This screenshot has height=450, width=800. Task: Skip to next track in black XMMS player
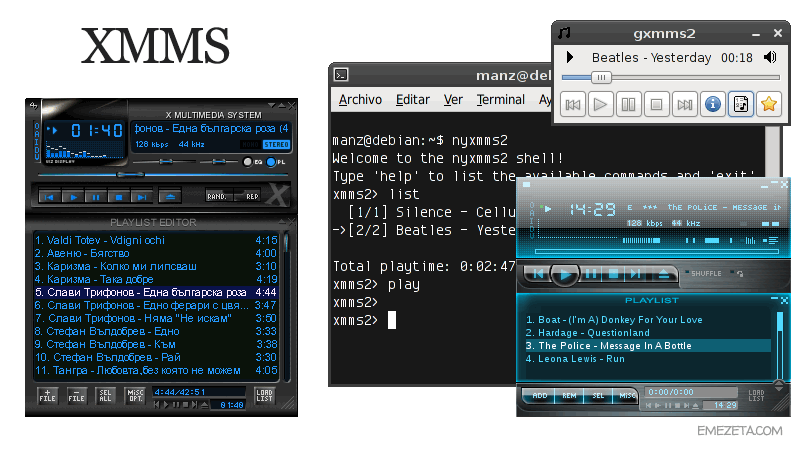141,197
